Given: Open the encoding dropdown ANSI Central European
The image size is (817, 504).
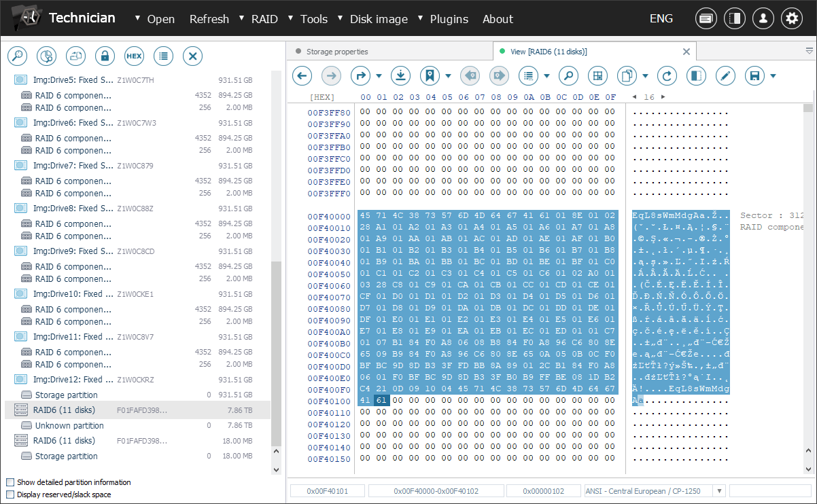Looking at the screenshot, I should coord(718,490).
